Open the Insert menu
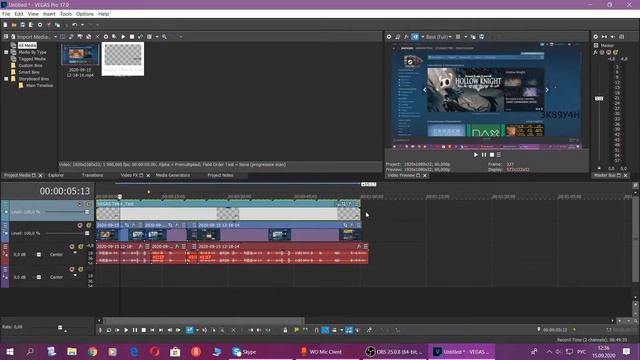640x360 pixels. (49, 14)
